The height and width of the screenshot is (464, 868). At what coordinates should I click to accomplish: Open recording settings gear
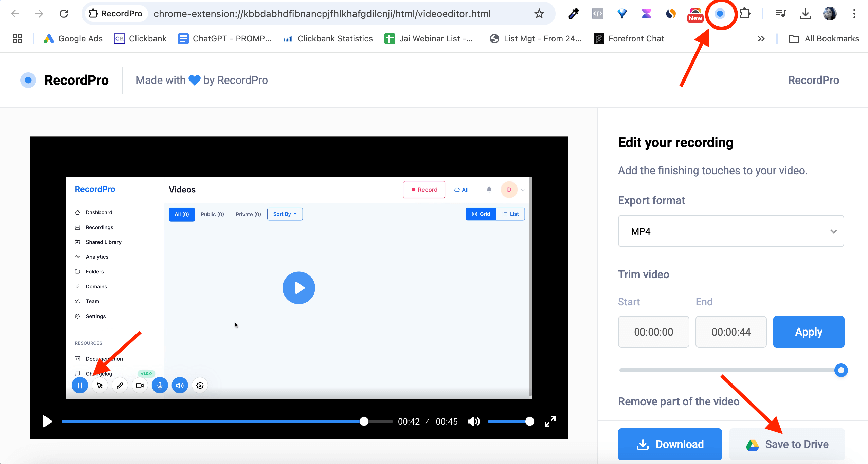200,385
